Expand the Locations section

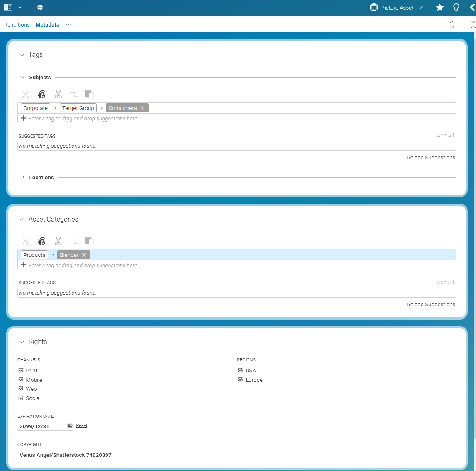click(23, 177)
